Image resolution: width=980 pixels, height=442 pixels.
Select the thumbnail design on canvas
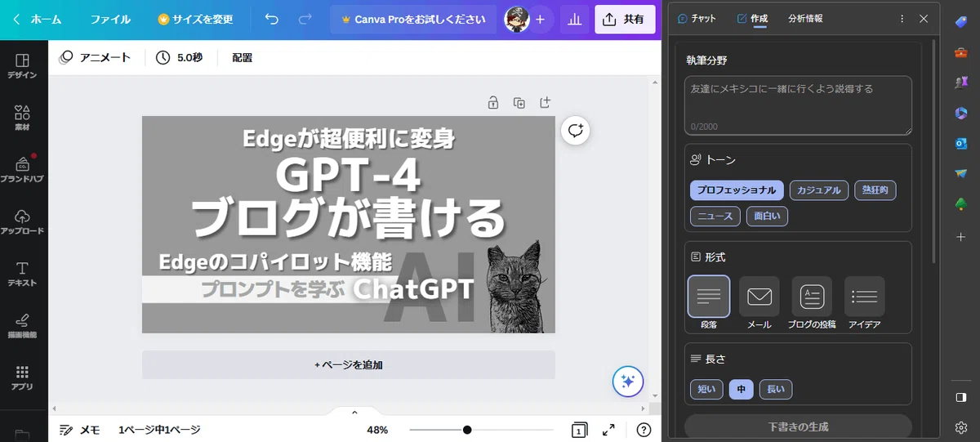point(349,225)
